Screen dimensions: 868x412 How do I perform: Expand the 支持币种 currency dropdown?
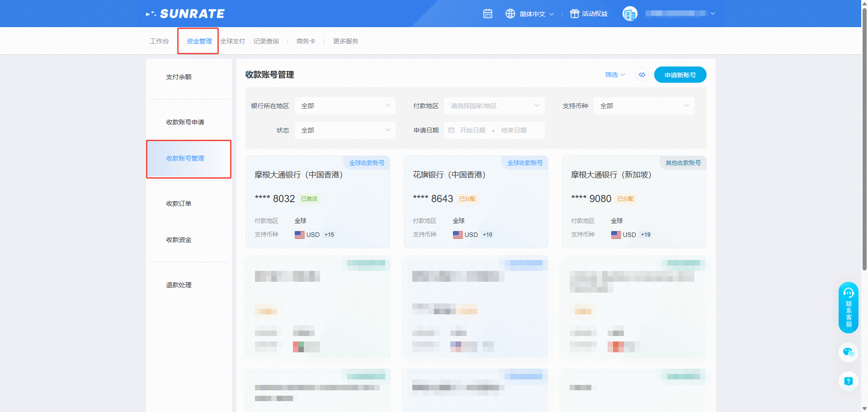pyautogui.click(x=644, y=106)
